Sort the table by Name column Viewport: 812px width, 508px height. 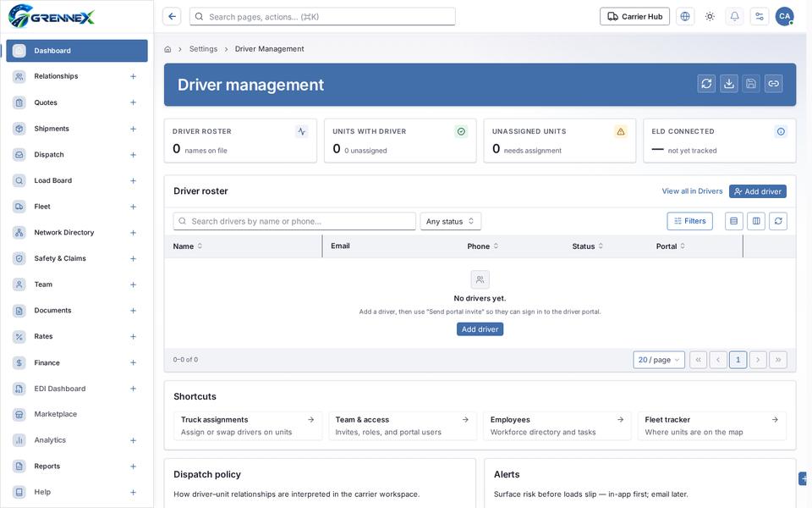pyautogui.click(x=188, y=246)
